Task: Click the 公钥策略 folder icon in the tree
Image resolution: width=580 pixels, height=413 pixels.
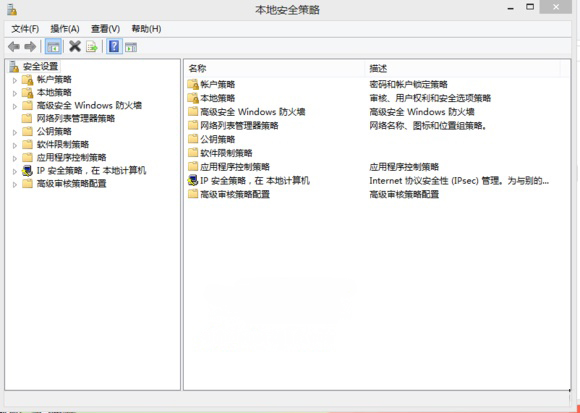Action: [x=28, y=131]
